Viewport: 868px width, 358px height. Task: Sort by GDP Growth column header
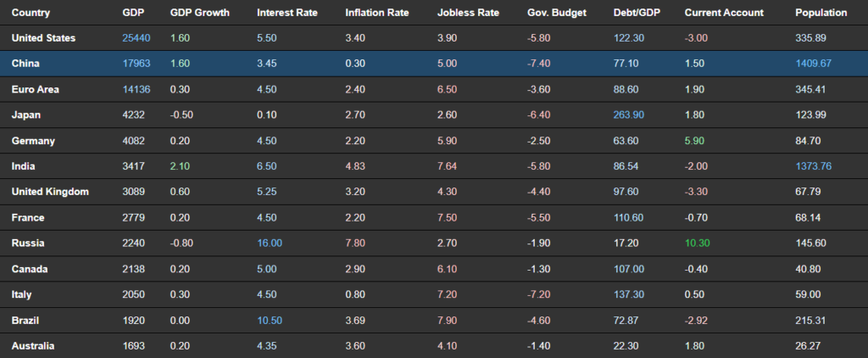[x=199, y=13]
